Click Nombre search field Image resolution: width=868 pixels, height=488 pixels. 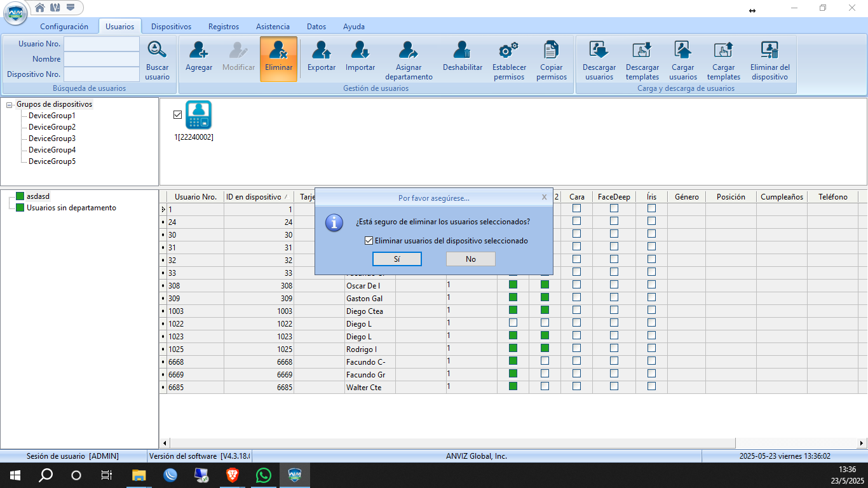click(102, 59)
